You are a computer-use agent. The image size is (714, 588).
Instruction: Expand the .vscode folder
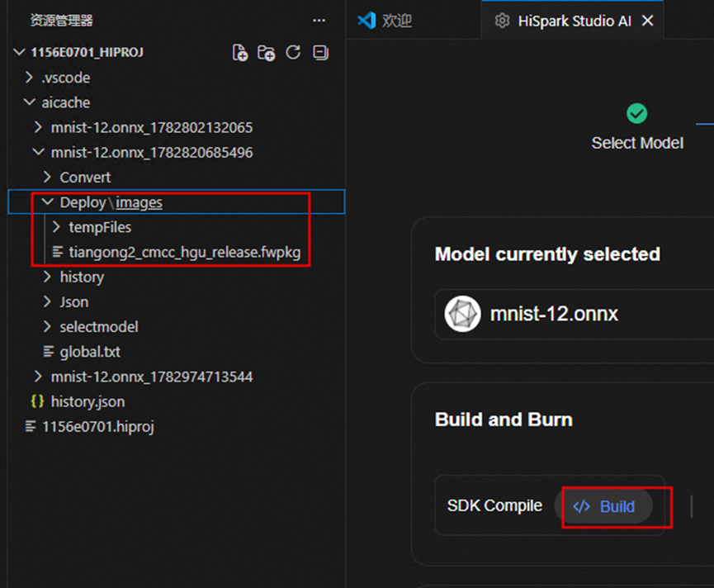tap(29, 78)
